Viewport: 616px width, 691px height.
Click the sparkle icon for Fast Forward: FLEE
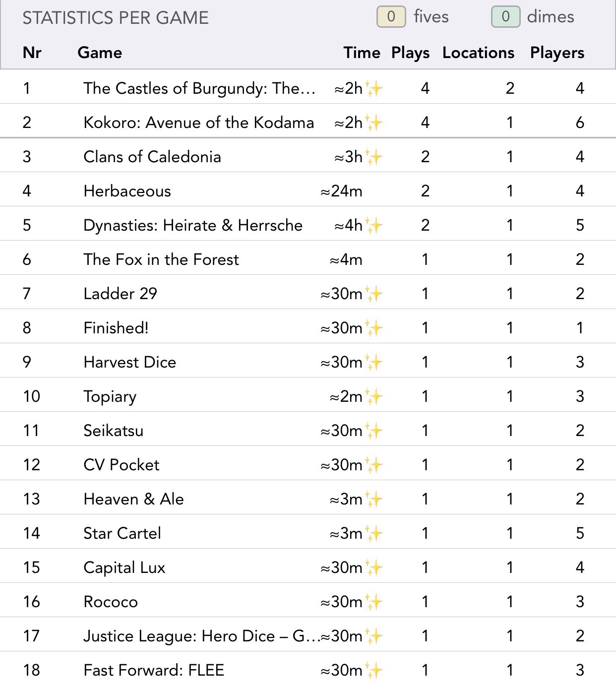(374, 671)
